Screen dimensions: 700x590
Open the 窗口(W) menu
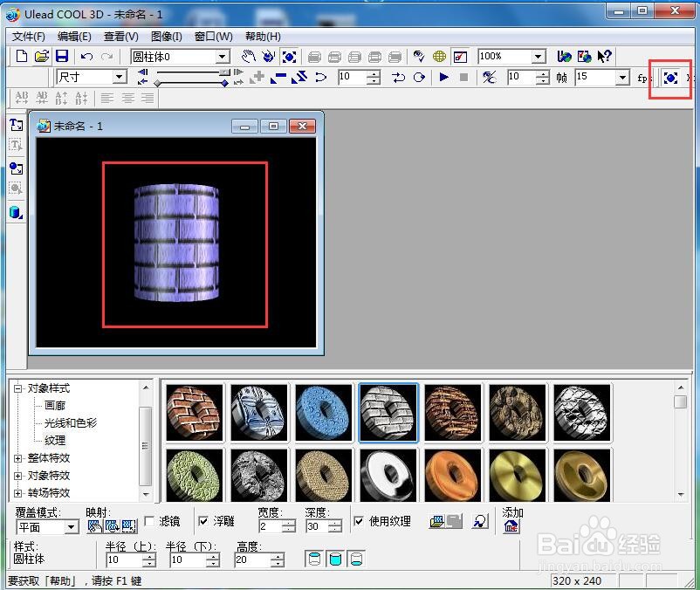click(x=214, y=37)
